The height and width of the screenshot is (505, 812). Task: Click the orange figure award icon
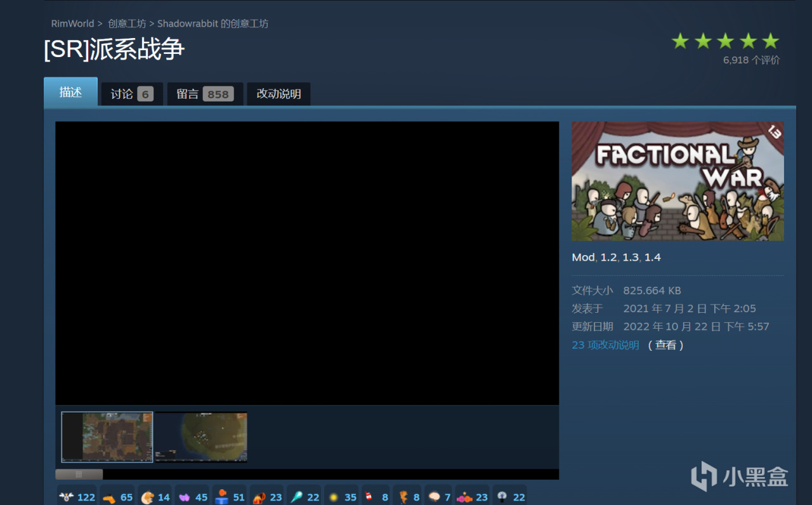pos(402,497)
